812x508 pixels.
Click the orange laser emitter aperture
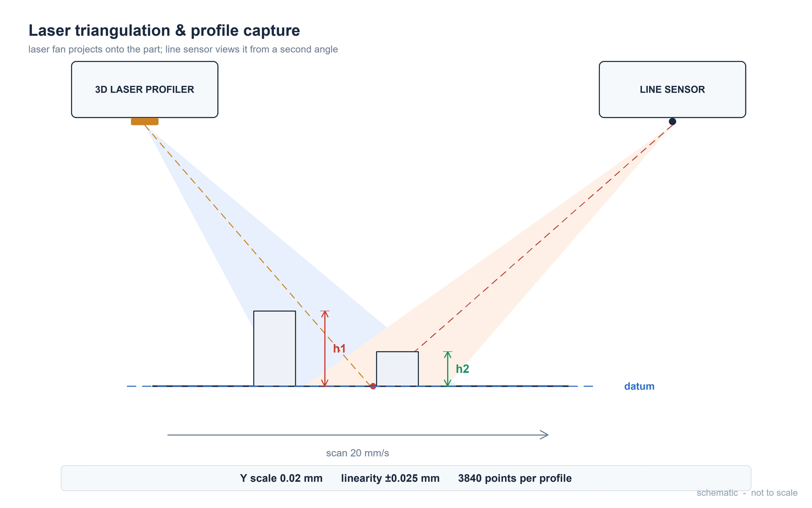tap(145, 121)
